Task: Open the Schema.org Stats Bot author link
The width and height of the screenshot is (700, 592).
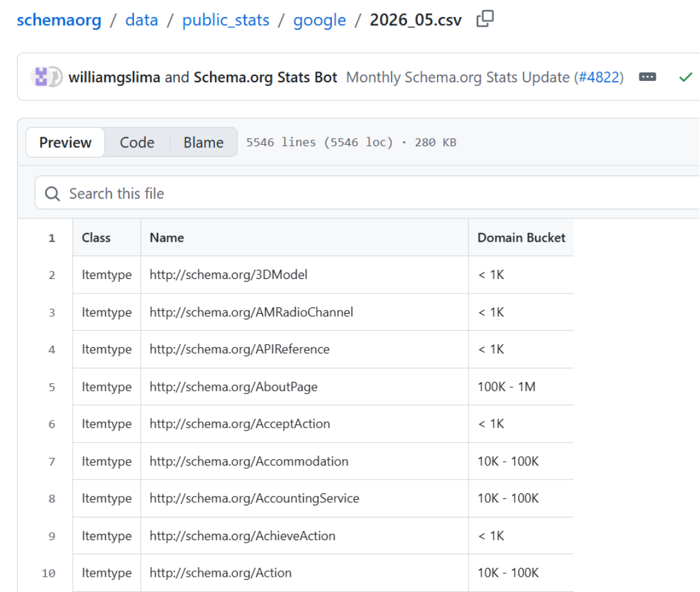Action: pos(265,77)
